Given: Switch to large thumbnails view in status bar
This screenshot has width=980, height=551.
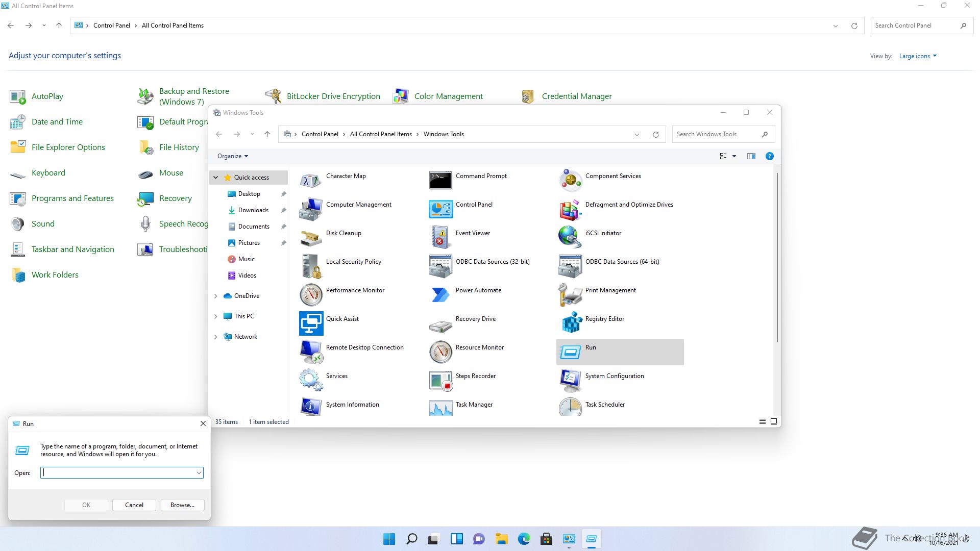Looking at the screenshot, I should coord(774,421).
